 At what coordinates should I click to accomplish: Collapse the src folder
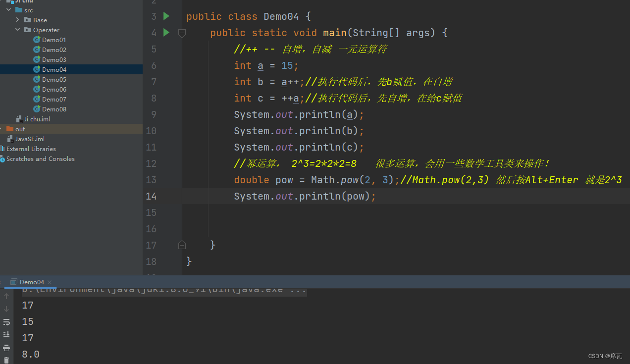click(x=9, y=10)
